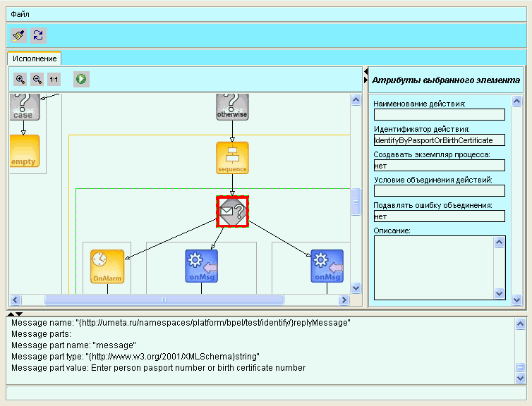Open the Файл menu

tap(20, 13)
